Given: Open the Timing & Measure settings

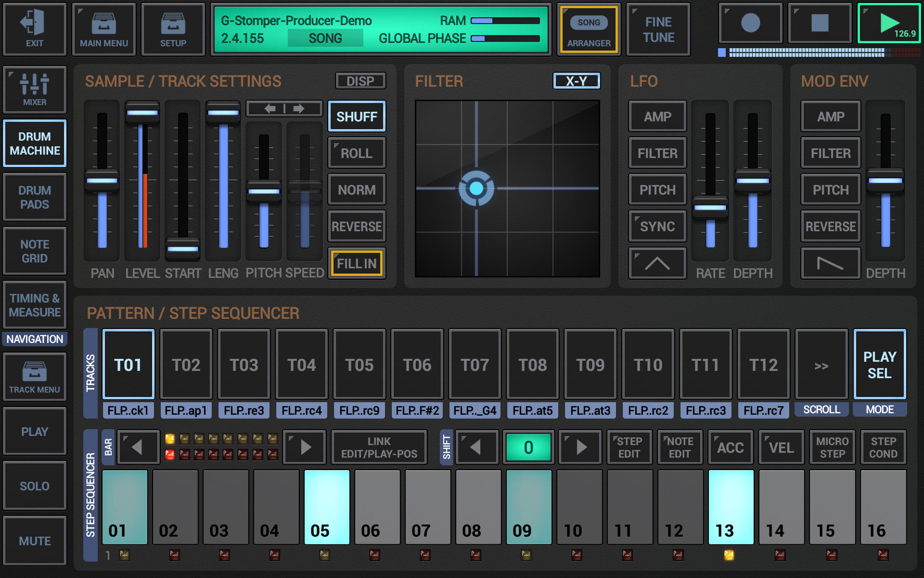Looking at the screenshot, I should [34, 305].
